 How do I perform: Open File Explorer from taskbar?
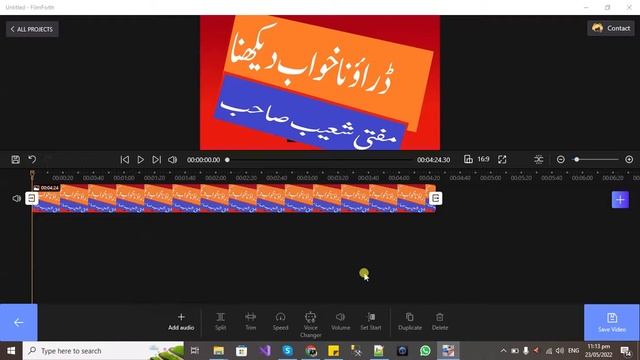pos(218,351)
